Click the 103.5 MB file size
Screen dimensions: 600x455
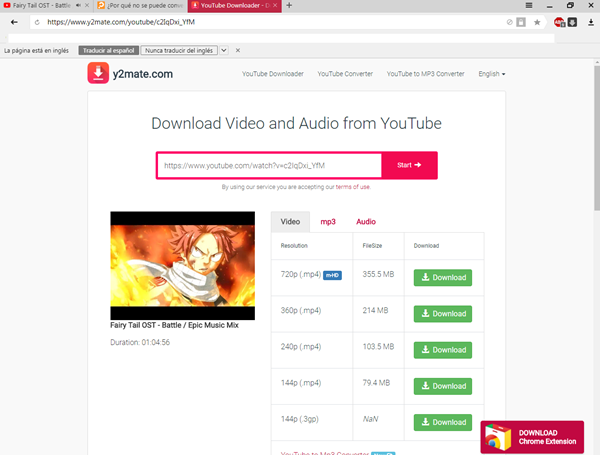tap(378, 347)
